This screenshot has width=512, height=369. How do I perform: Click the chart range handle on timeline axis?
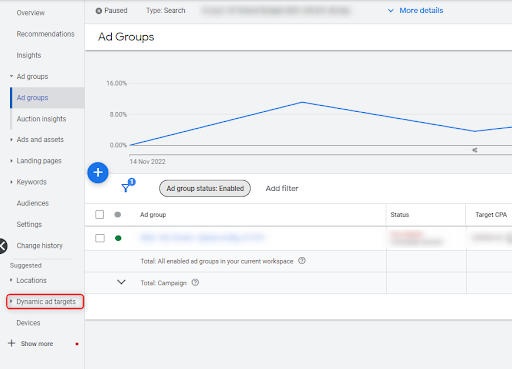click(x=475, y=150)
